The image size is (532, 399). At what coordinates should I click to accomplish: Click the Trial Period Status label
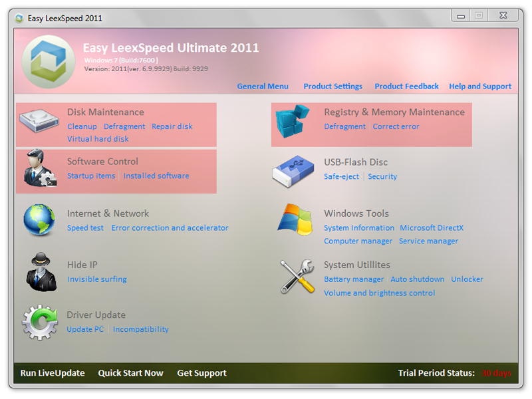(436, 373)
